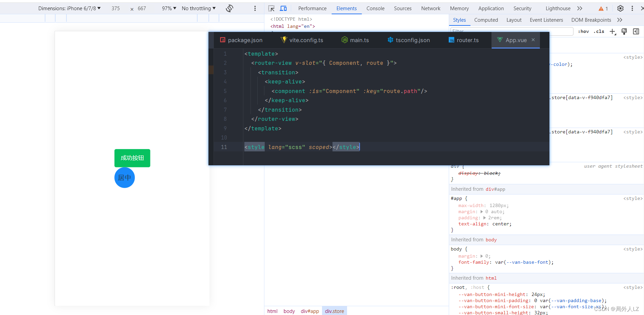Click the :root rule style source link
The width and height of the screenshot is (644, 315).
632,287
